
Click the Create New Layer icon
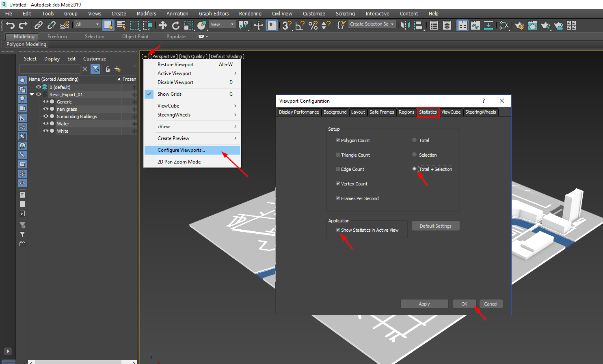tap(117, 69)
